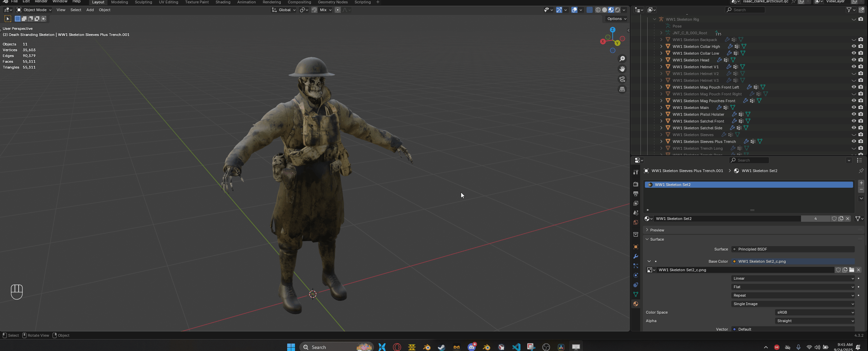
Task: Open the World properties globe tab
Action: tap(636, 222)
